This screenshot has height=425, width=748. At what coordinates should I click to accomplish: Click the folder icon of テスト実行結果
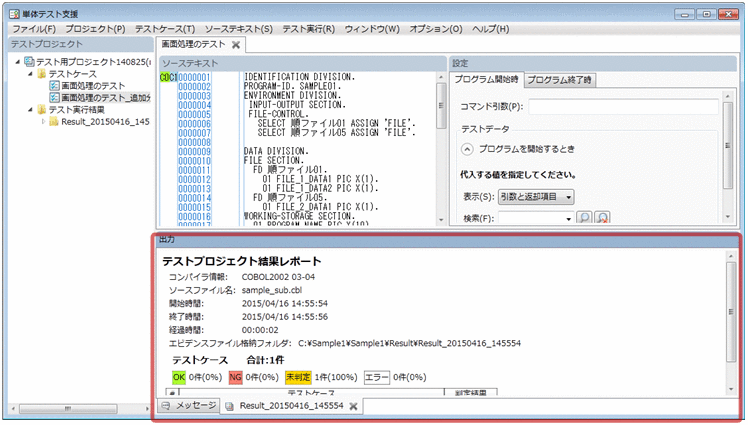pyautogui.click(x=42, y=110)
